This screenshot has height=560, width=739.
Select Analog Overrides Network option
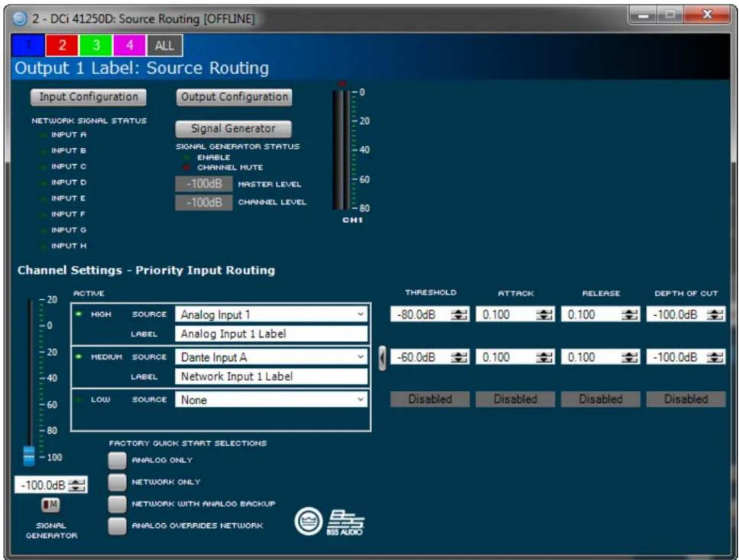tap(117, 525)
